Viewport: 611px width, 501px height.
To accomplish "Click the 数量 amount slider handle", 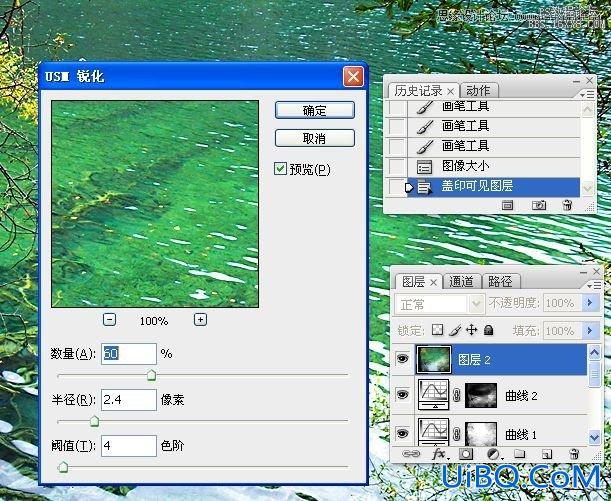I will click(151, 375).
